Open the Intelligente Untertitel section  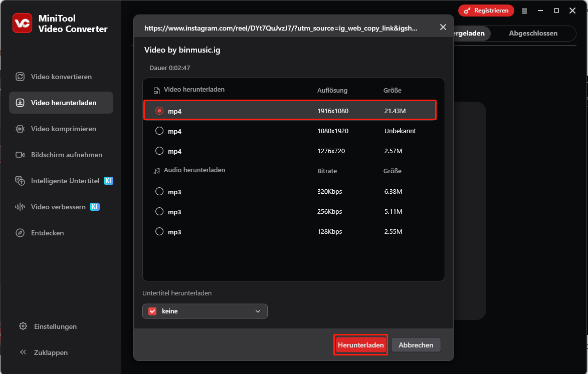click(61, 181)
